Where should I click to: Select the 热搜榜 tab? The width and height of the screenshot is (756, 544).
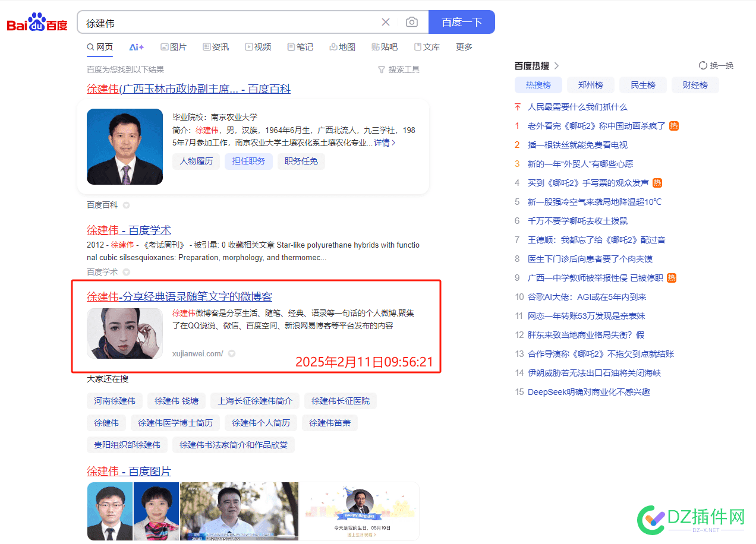(x=538, y=85)
